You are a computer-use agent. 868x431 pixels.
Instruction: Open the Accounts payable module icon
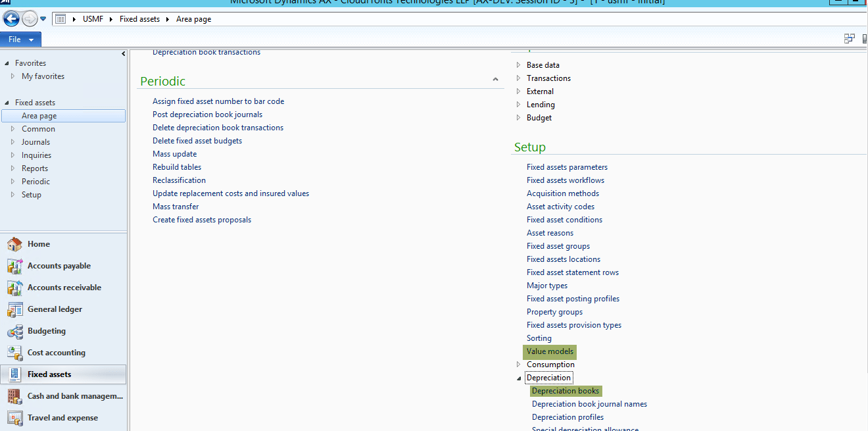point(14,266)
